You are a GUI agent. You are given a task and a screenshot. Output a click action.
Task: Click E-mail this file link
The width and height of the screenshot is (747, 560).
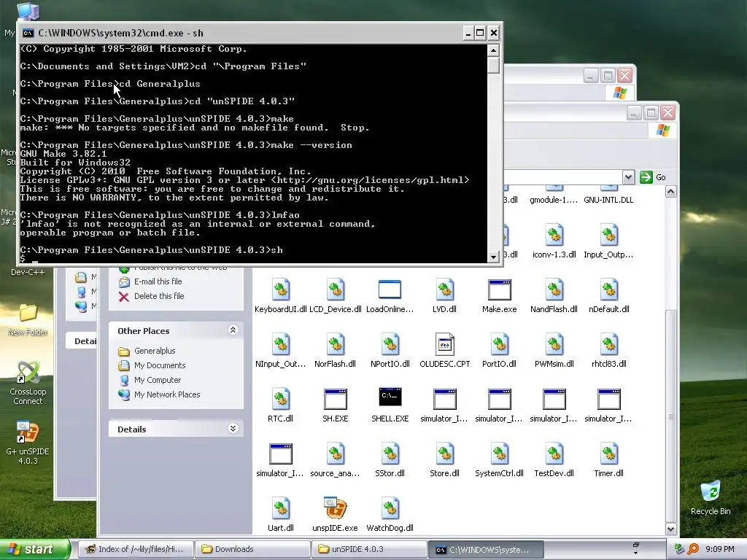click(158, 281)
